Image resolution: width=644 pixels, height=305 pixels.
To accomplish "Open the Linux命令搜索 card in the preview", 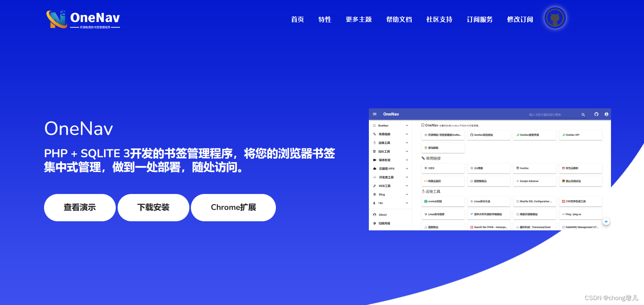I will click(443, 214).
